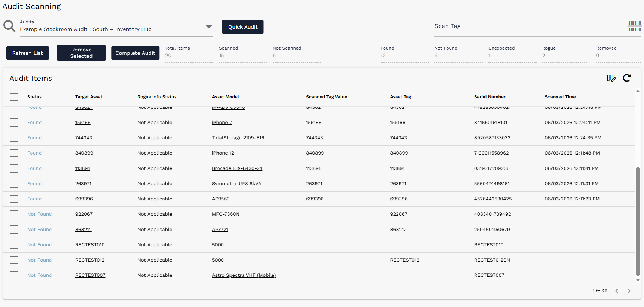This screenshot has width=644, height=307.
Task: Open the column chooser icon in Audit Items
Action: point(611,78)
